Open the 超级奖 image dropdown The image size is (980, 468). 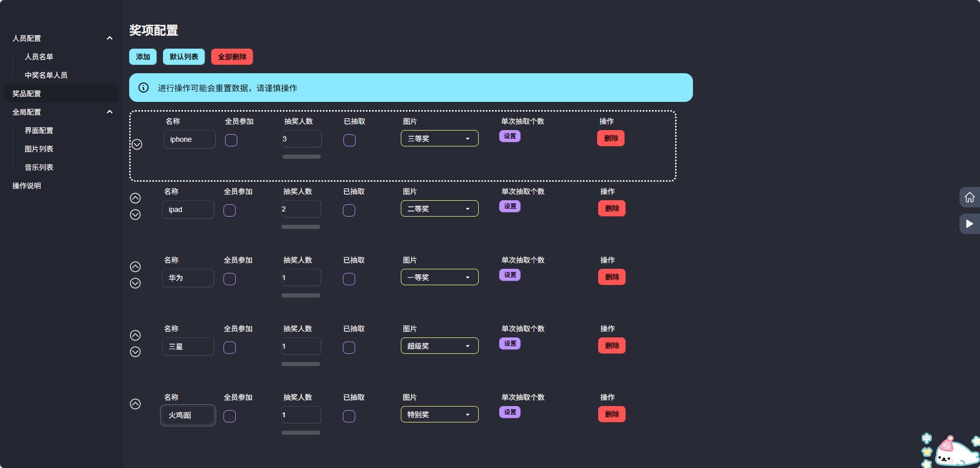pos(439,346)
